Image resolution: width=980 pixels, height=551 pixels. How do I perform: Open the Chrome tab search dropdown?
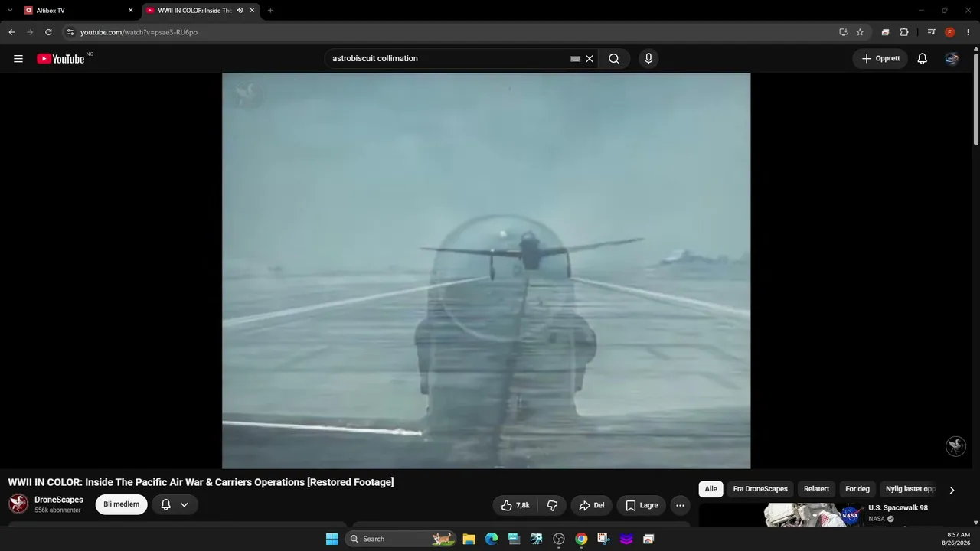point(10,11)
